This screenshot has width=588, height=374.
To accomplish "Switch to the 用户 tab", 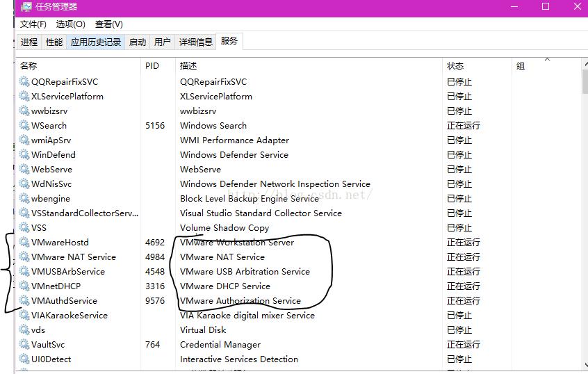I will (163, 42).
